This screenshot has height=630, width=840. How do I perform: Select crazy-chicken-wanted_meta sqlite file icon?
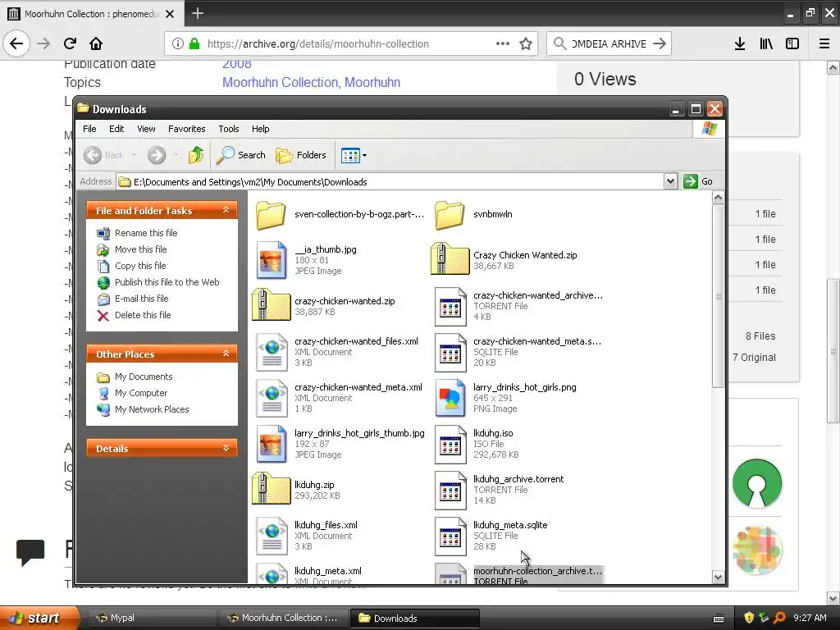(x=450, y=353)
